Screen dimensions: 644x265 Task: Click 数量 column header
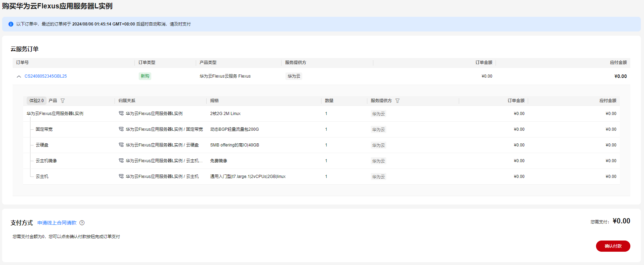pyautogui.click(x=329, y=101)
